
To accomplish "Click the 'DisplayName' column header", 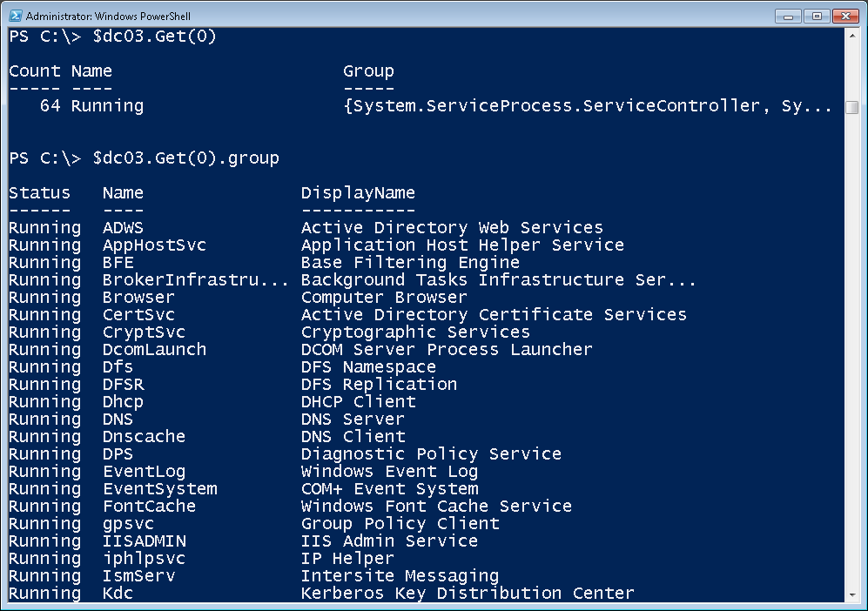I will 358,193.
